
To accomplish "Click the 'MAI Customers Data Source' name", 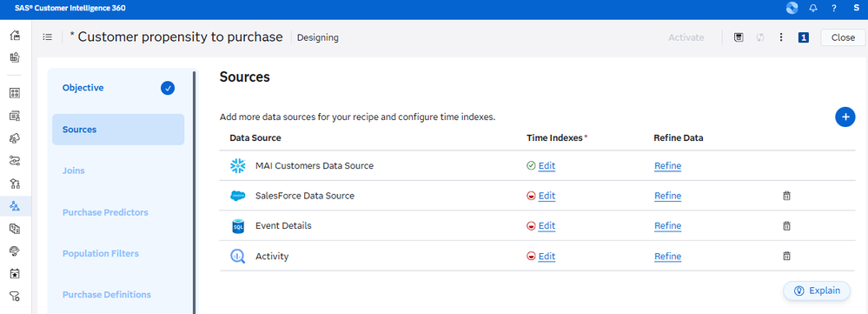I will point(315,165).
